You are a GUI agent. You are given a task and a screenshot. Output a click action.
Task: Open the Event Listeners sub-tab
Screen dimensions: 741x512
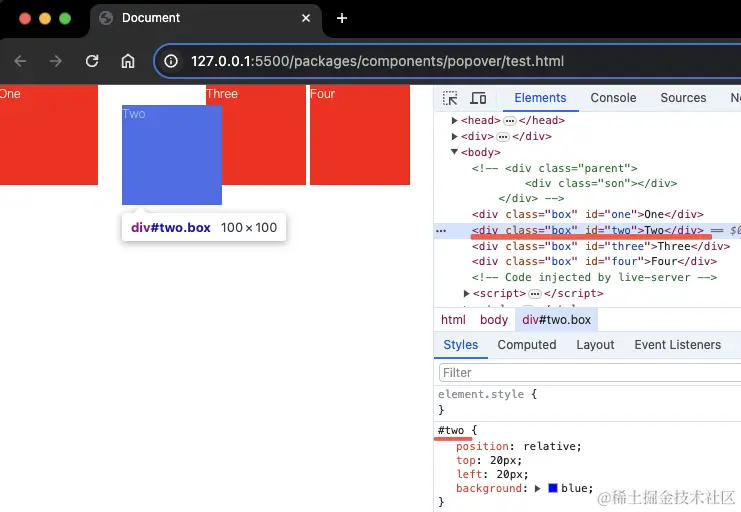[677, 345]
